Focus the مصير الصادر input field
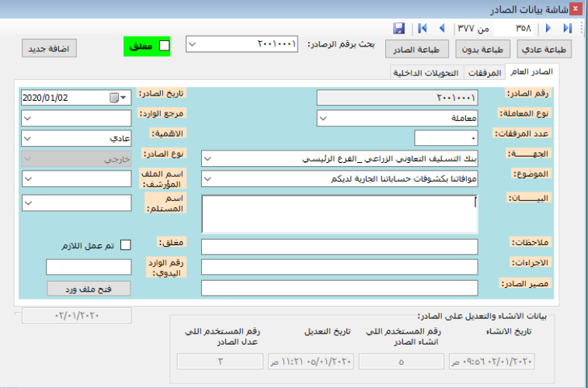The image size is (588, 388). [339, 288]
